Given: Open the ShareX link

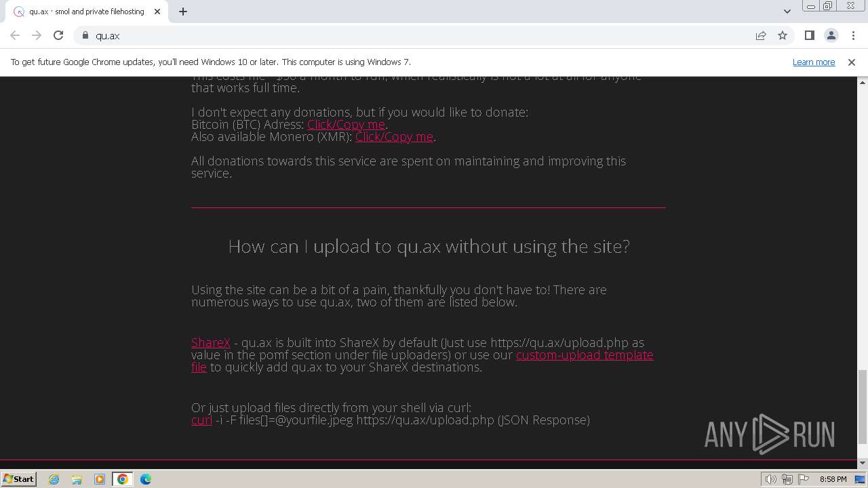Looking at the screenshot, I should point(211,342).
